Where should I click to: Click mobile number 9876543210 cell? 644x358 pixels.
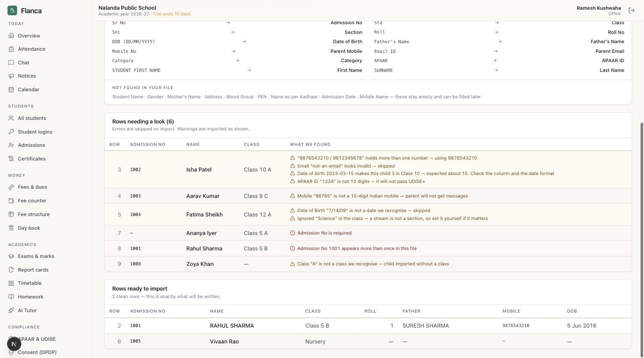pos(516,326)
